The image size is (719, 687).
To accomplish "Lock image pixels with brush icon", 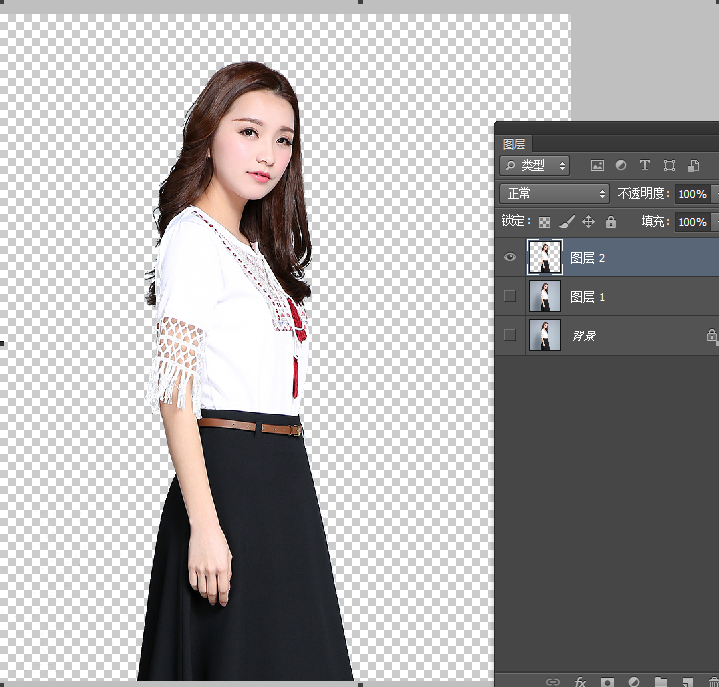I will pos(566,222).
